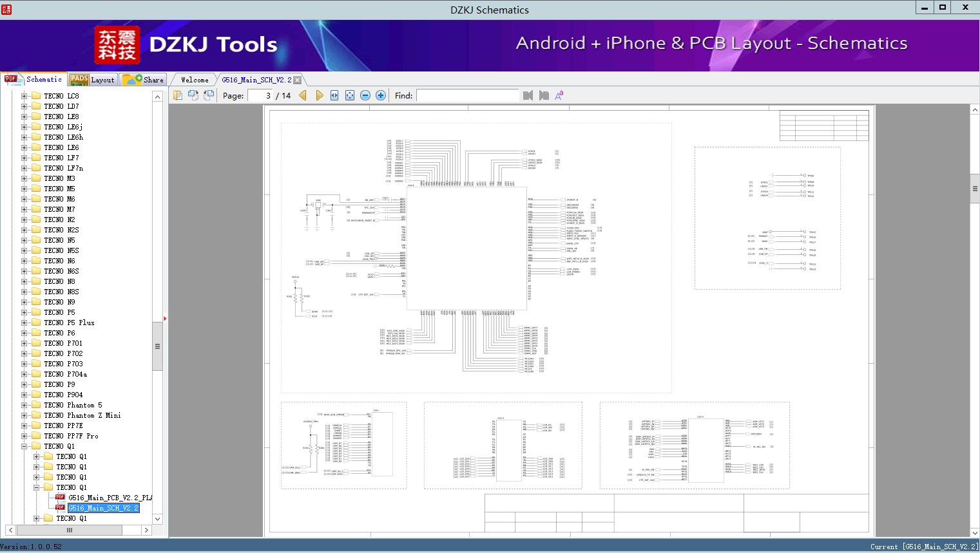The width and height of the screenshot is (980, 553).
Task: Select TECNO LE6j tree item
Action: [x=63, y=127]
